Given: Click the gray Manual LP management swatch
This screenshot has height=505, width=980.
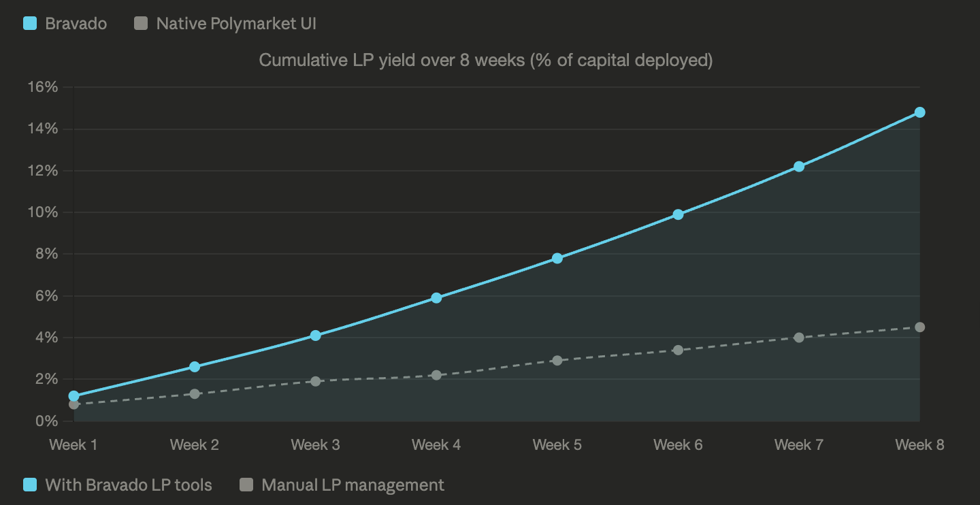Looking at the screenshot, I should click(246, 485).
